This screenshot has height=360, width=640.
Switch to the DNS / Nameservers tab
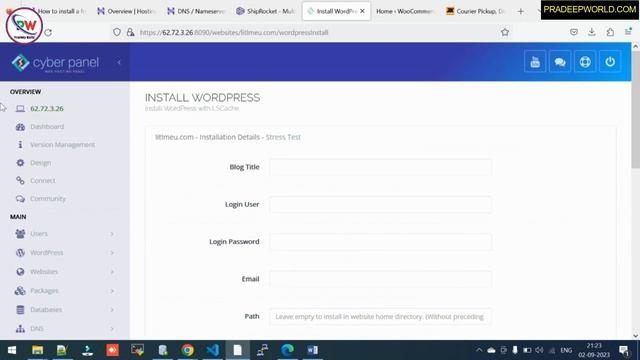pos(196,11)
